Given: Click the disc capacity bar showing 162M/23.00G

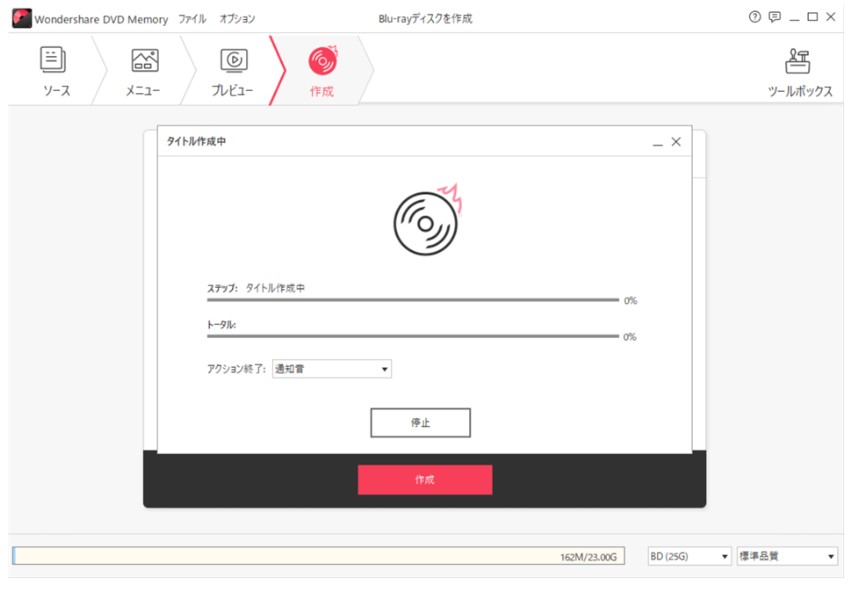Looking at the screenshot, I should coord(318,556).
